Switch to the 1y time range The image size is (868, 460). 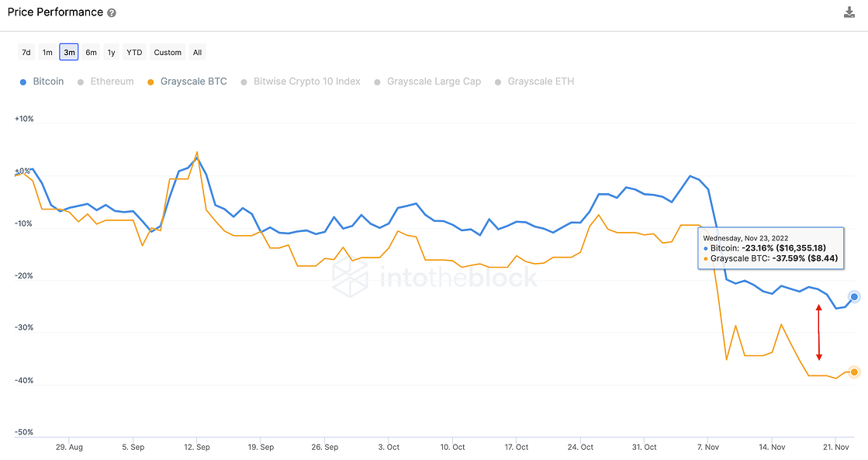tap(111, 52)
